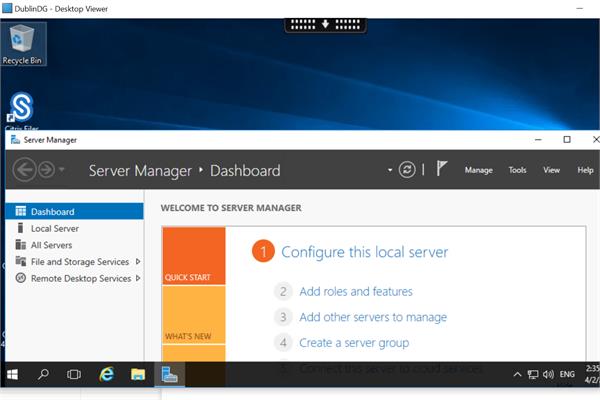This screenshot has width=600, height=400.
Task: Select the QUICK START tile
Action: [194, 256]
